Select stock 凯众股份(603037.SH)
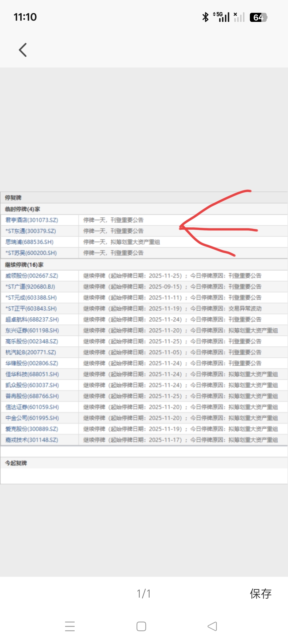The image size is (288, 644). pyautogui.click(x=32, y=385)
